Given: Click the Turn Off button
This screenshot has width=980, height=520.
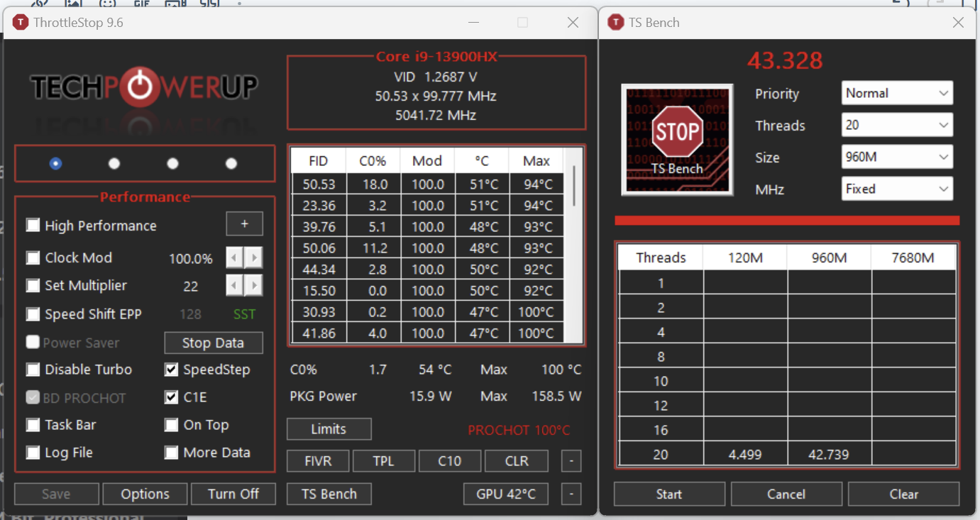Looking at the screenshot, I should coord(233,494).
